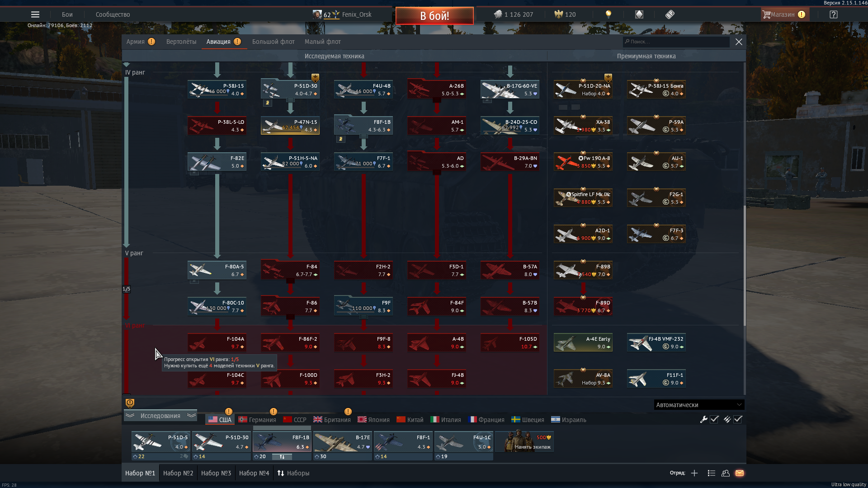Select Britain nation flag tab
Viewport: 868px width, 488px height.
click(x=332, y=420)
